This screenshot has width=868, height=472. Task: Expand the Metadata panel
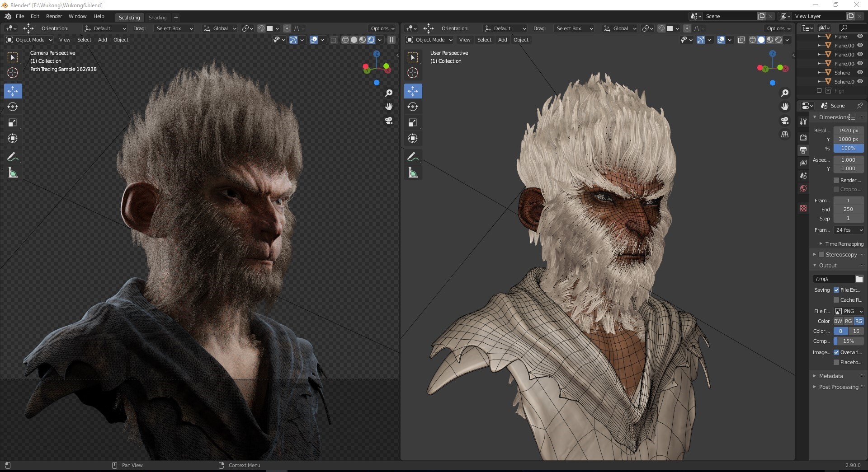pyautogui.click(x=830, y=376)
